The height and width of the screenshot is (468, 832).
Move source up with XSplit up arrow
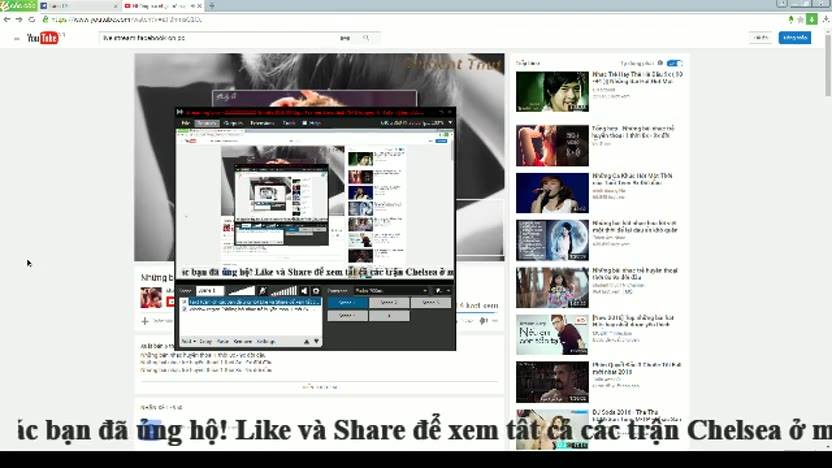click(306, 341)
